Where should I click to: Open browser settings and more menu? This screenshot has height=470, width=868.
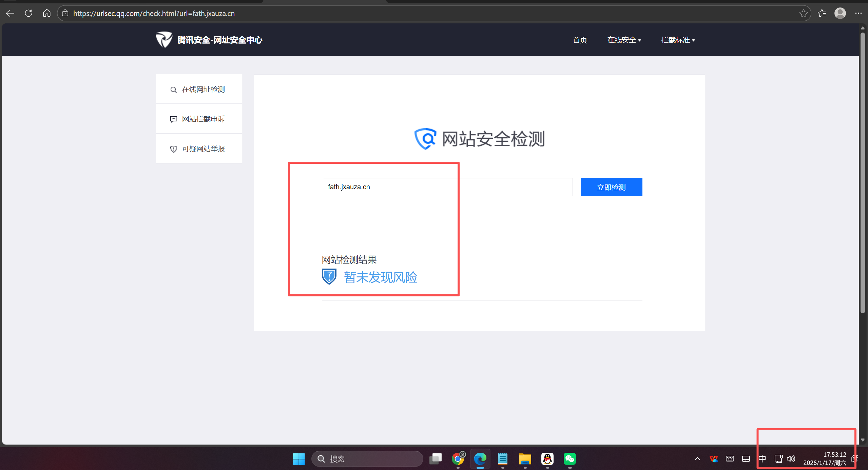(x=858, y=13)
